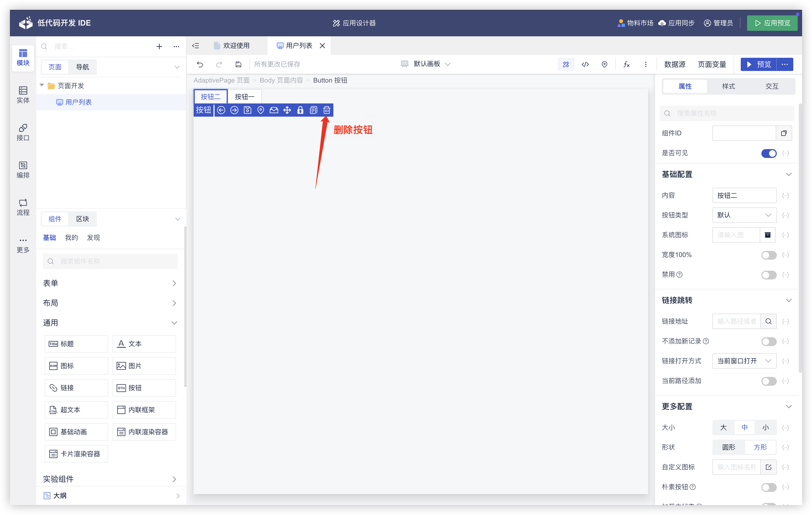The width and height of the screenshot is (812, 515).
Task: Click the fx function icon
Action: [626, 64]
